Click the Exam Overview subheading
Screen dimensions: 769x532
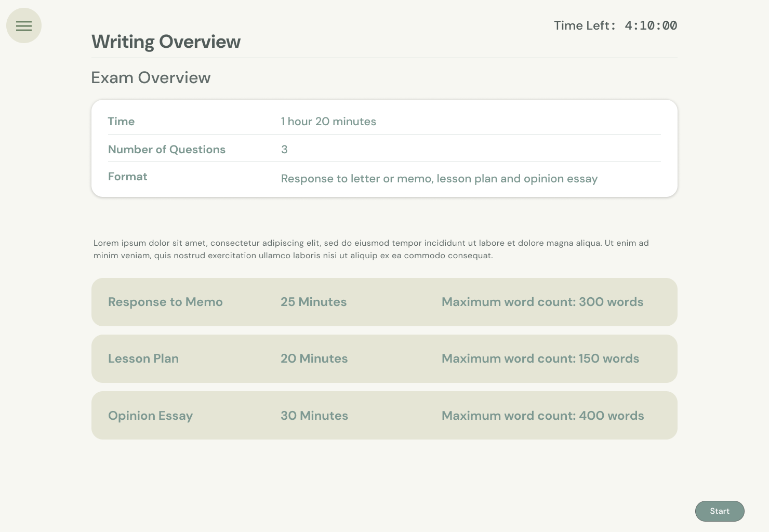(x=151, y=77)
